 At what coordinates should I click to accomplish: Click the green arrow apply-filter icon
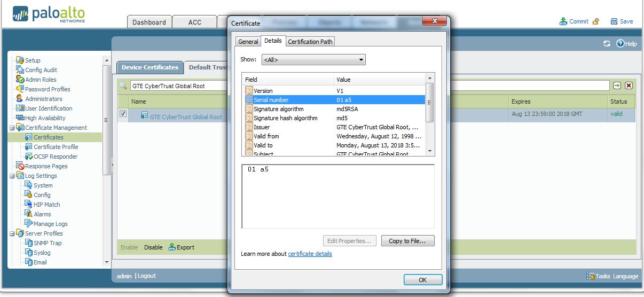click(617, 85)
